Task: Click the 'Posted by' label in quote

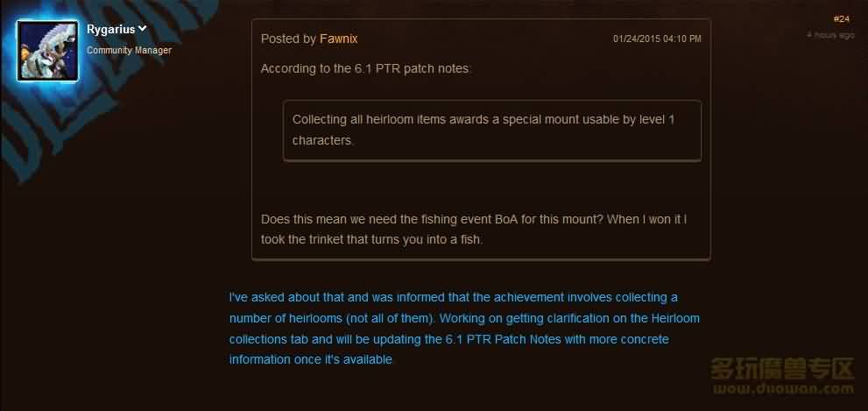Action: [x=288, y=39]
